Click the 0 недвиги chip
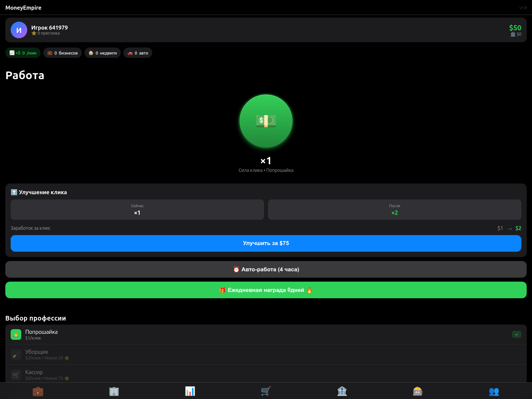Image resolution: width=532 pixels, height=399 pixels. click(x=102, y=53)
